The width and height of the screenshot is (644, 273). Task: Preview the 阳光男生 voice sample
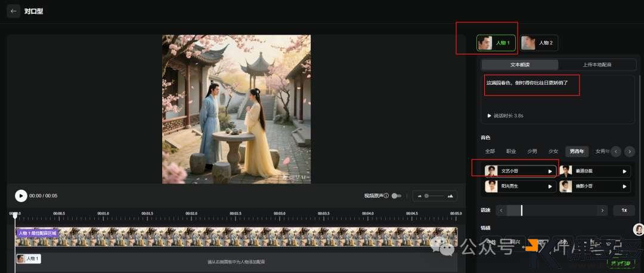click(550, 186)
